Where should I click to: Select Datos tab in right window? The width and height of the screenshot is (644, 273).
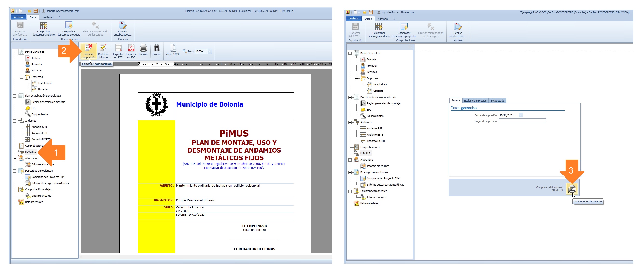[x=368, y=19]
